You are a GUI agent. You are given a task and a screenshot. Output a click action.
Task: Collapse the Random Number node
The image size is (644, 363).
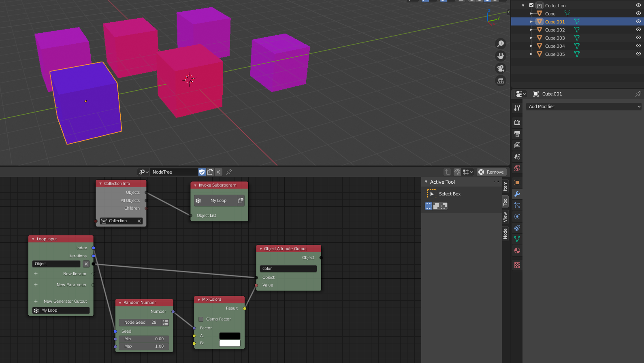(x=120, y=303)
